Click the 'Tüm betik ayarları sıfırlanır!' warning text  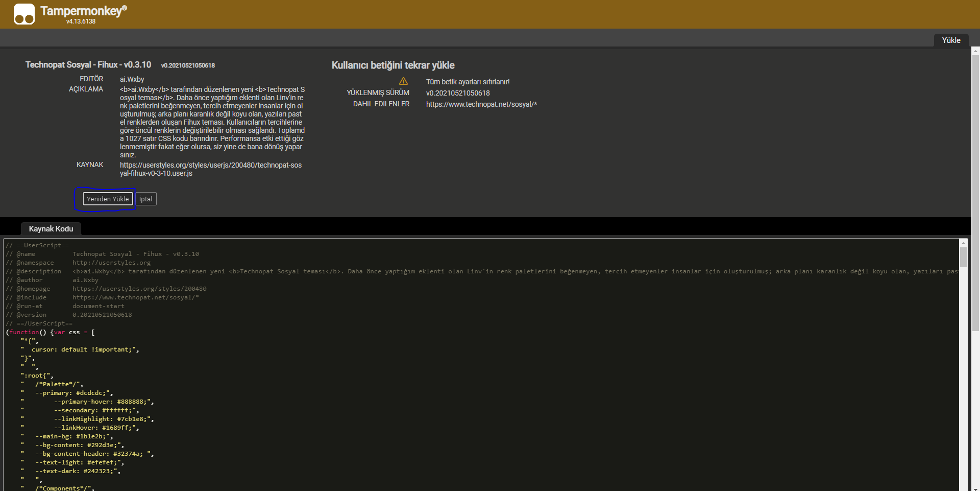point(468,82)
